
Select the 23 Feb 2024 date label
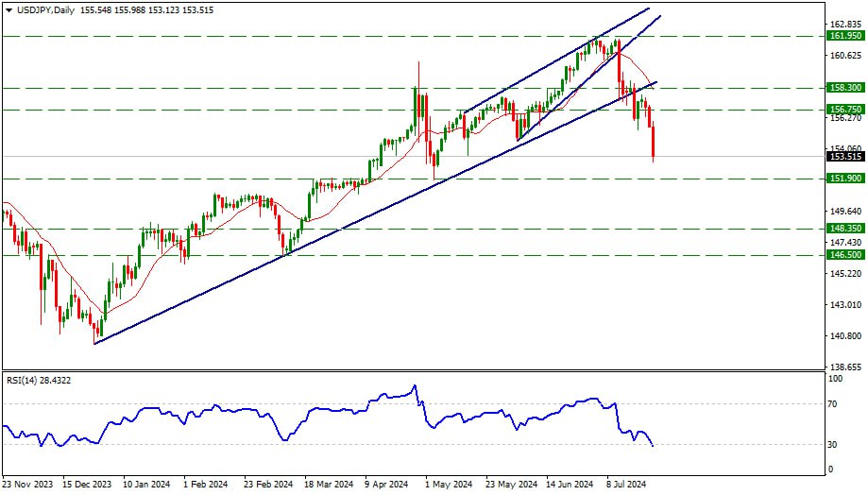268,485
